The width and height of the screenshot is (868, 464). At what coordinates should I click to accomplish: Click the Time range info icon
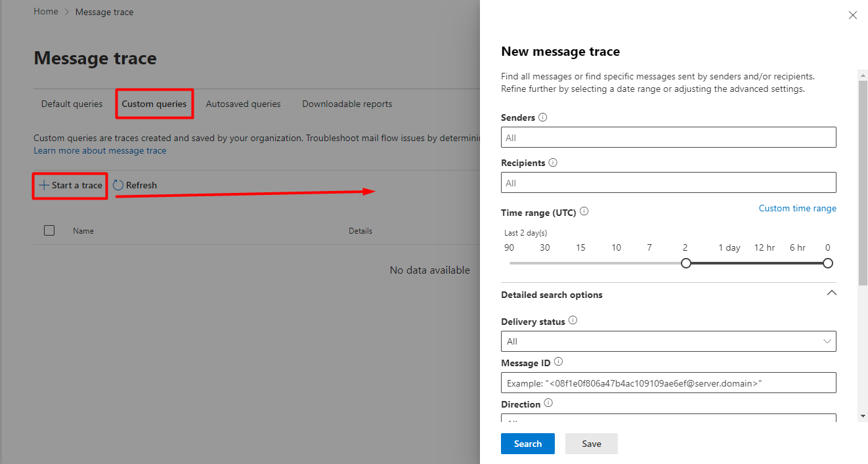click(584, 212)
